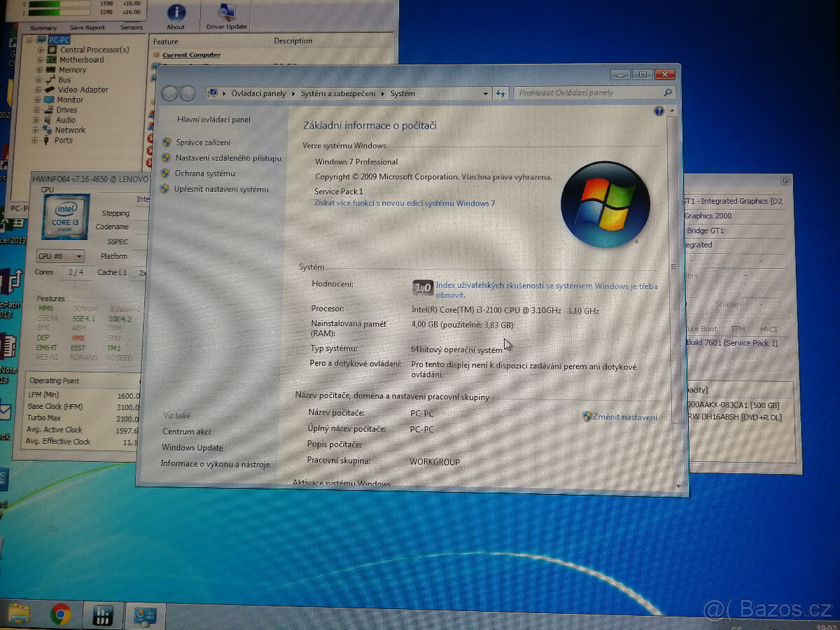Click the Driver Update toolbar icon
Viewport: 840px width, 630px height.
coord(226,16)
